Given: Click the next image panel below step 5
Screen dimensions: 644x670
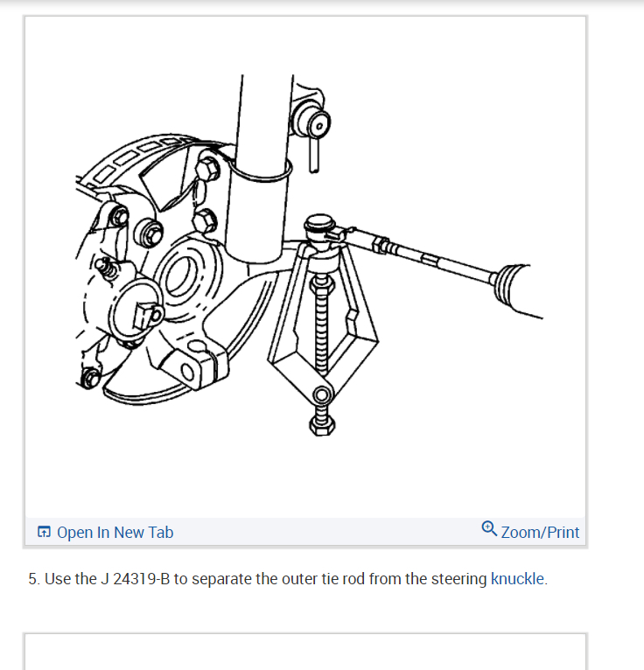Looking at the screenshot, I should (x=305, y=652).
